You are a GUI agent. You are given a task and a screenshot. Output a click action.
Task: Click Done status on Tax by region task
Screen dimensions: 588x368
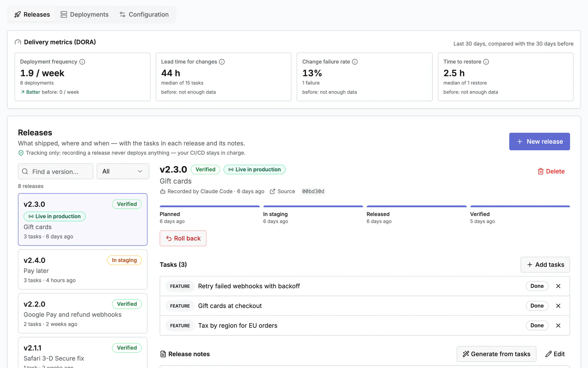(x=537, y=326)
